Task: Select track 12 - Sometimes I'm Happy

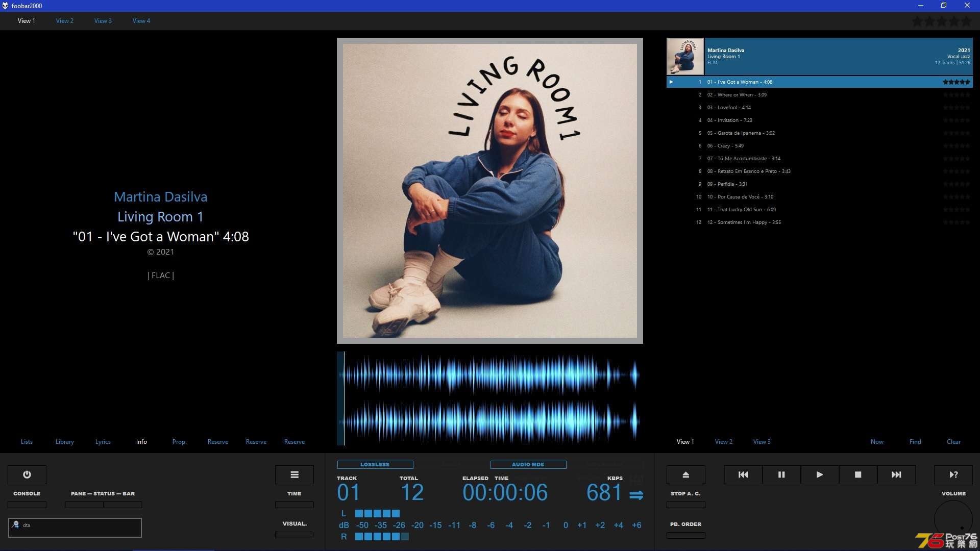Action: click(820, 222)
